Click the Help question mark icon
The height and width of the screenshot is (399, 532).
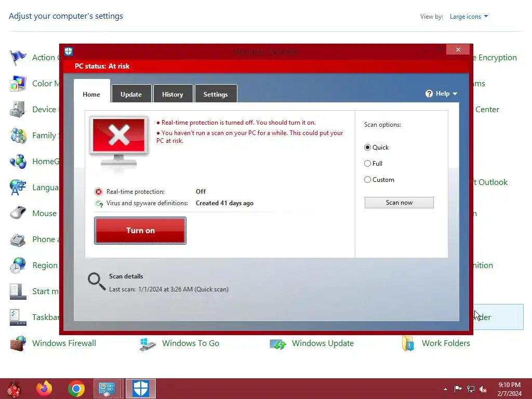pyautogui.click(x=429, y=94)
